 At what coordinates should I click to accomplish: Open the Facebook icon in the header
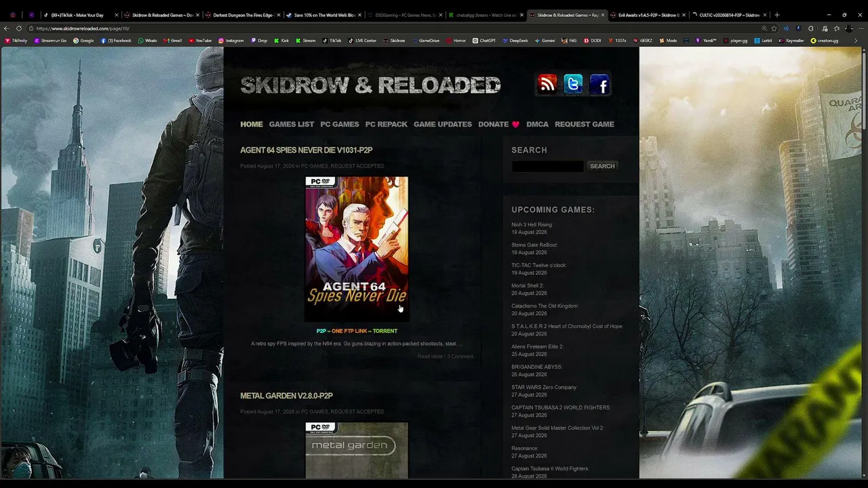click(599, 84)
